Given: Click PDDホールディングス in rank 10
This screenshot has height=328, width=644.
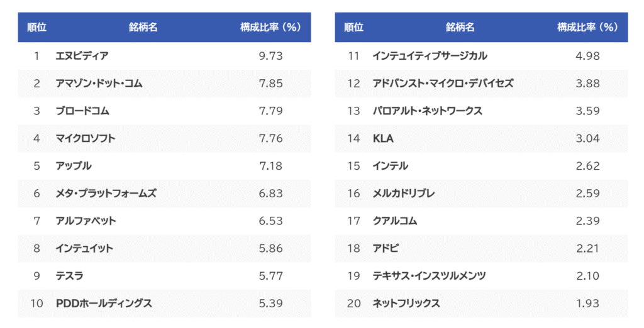Looking at the screenshot, I should (x=104, y=303).
